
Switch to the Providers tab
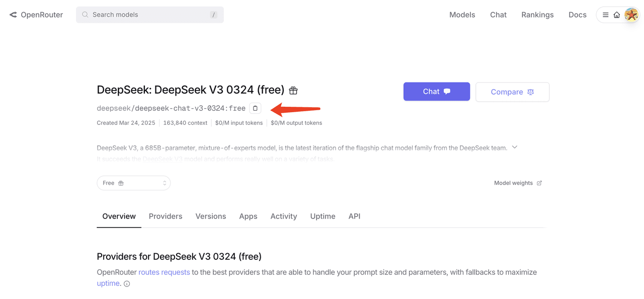pyautogui.click(x=166, y=216)
